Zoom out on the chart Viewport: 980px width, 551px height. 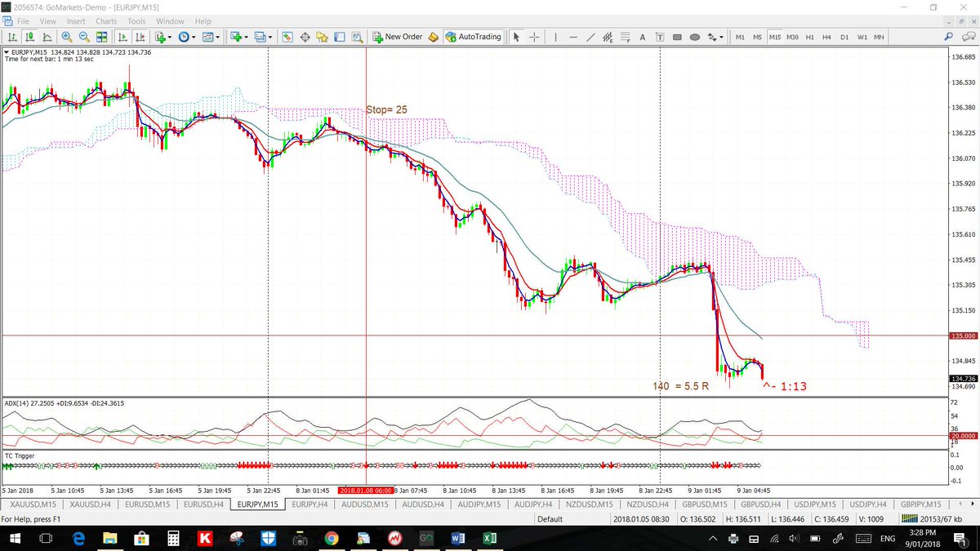coord(83,37)
